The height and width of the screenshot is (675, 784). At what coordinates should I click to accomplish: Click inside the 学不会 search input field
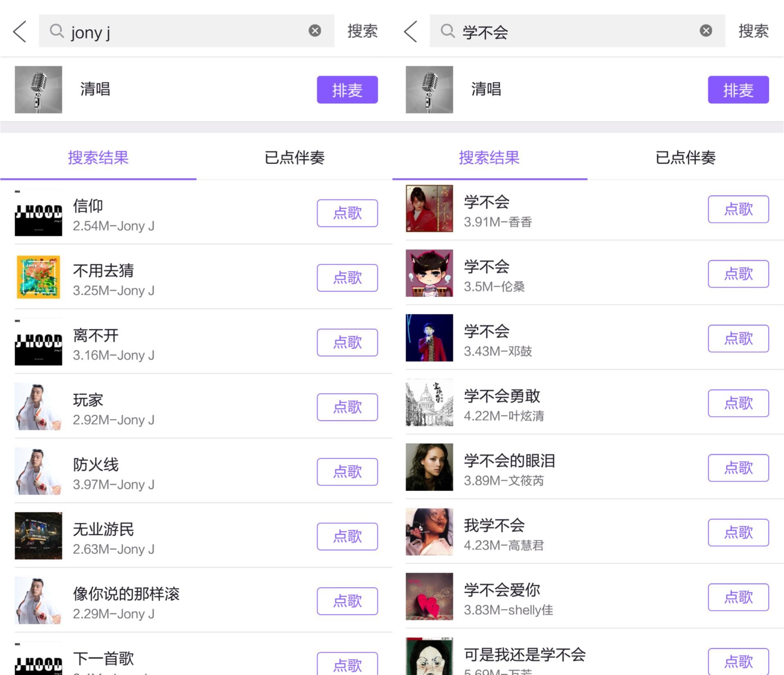(572, 31)
